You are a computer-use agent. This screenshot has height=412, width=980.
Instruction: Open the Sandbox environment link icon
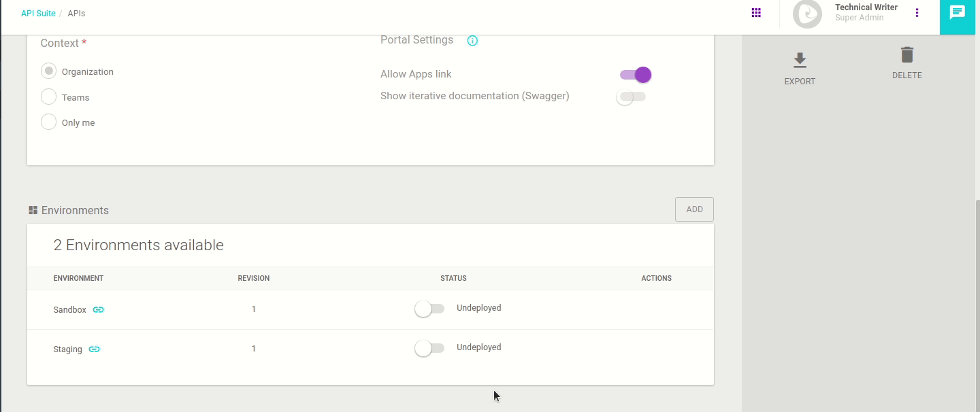[98, 309]
